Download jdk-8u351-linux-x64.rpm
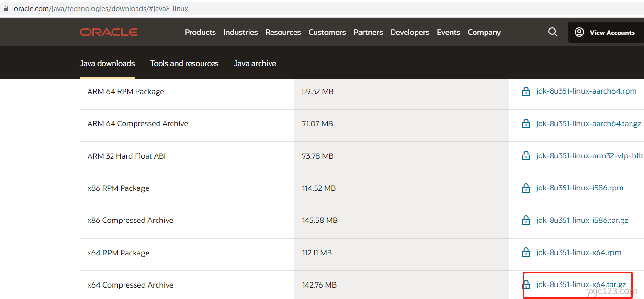The width and height of the screenshot is (644, 299). click(x=579, y=252)
